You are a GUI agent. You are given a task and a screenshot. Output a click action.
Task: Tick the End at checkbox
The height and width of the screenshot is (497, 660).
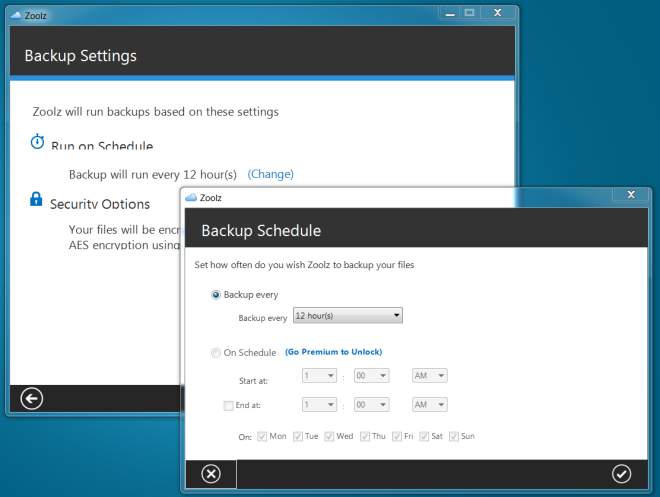(x=228, y=406)
